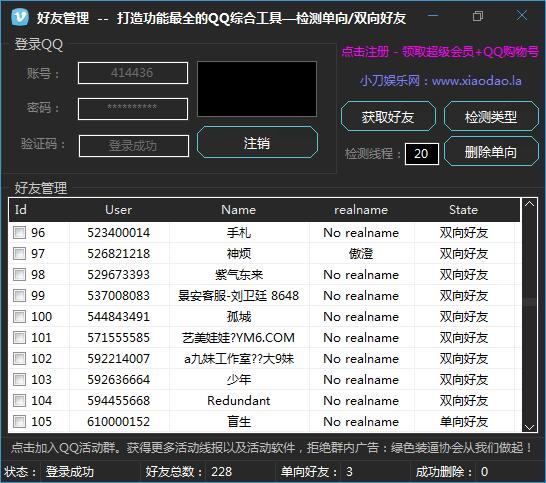Click the 检测线程 thread count field

pos(421,154)
